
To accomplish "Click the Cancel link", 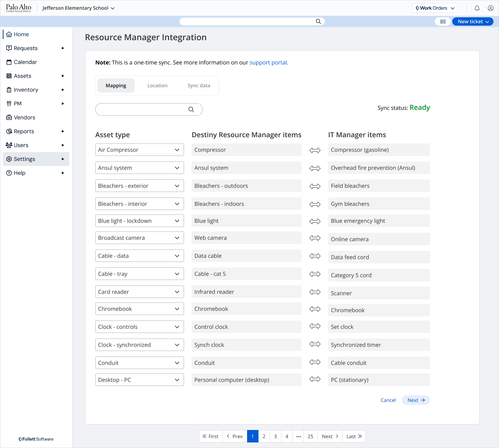I will pyautogui.click(x=388, y=400).
